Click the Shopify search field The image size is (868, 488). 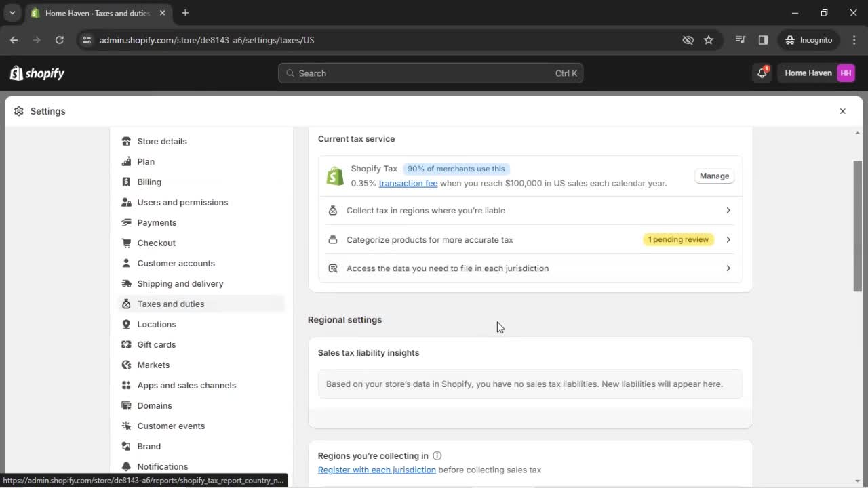[431, 73]
